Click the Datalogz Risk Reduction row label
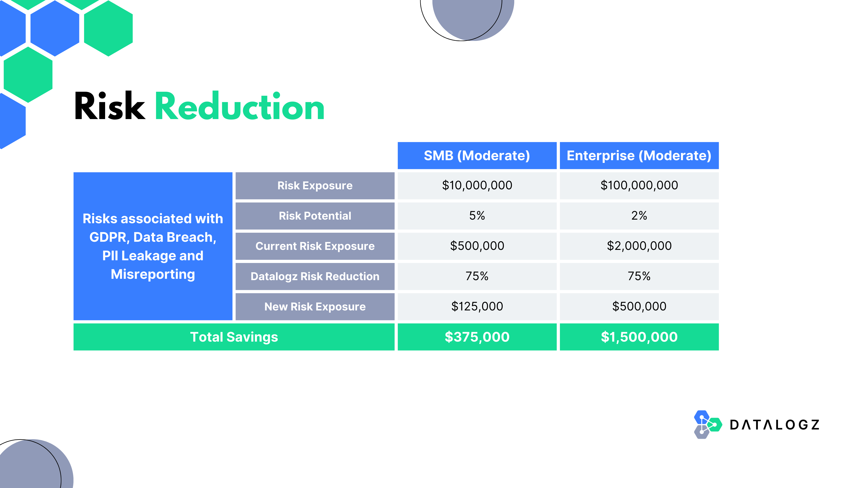This screenshot has width=868, height=488. tap(315, 277)
